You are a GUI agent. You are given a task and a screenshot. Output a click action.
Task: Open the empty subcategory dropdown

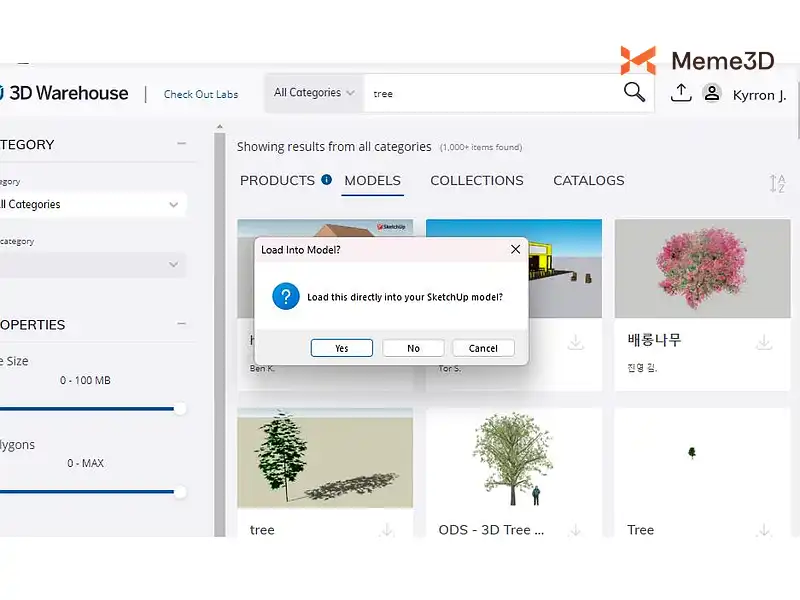click(92, 264)
